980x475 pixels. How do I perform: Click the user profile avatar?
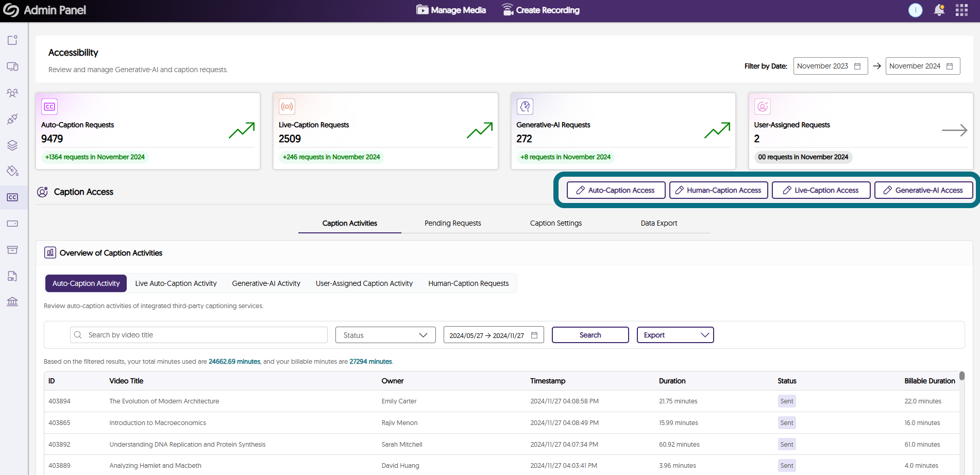tap(916, 10)
